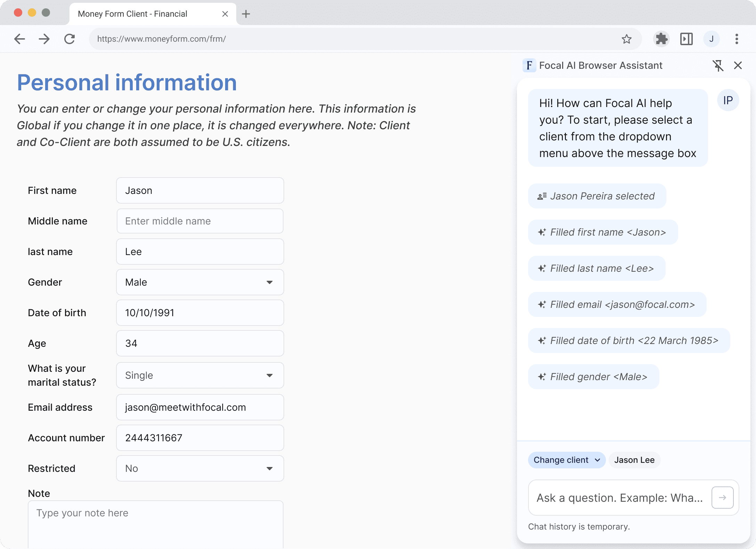Open the extensions puzzle icon
Viewport: 756px width, 549px height.
pos(661,39)
